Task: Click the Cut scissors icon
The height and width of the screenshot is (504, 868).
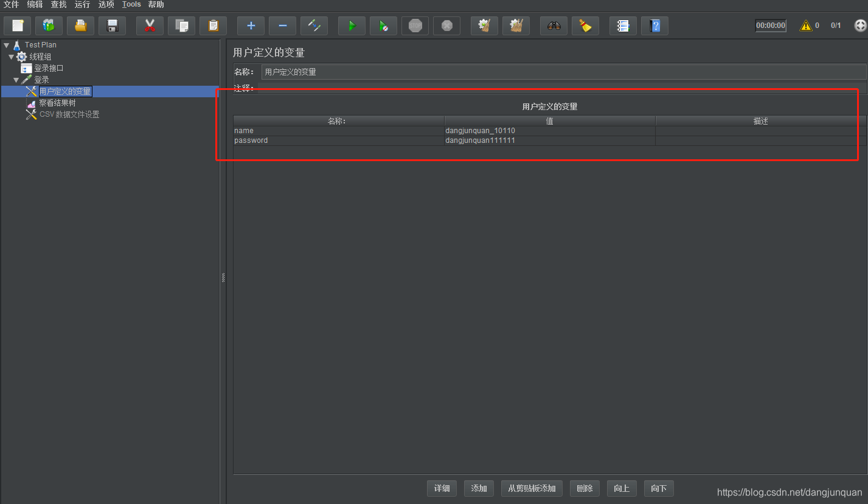Action: click(x=150, y=26)
